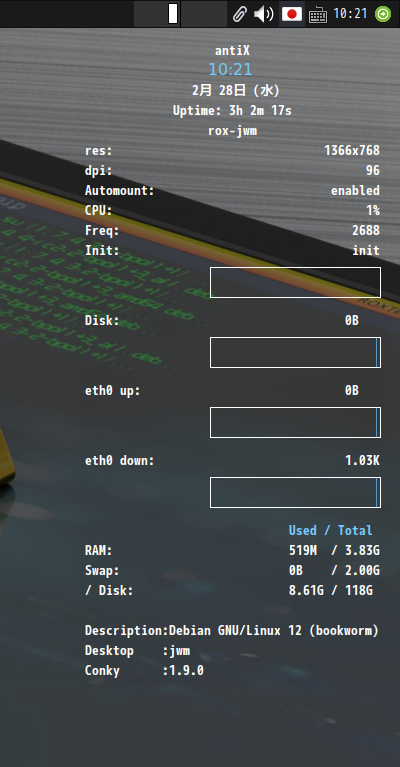Click the Description: Debian GNU/Linux 12 line

[232, 631]
